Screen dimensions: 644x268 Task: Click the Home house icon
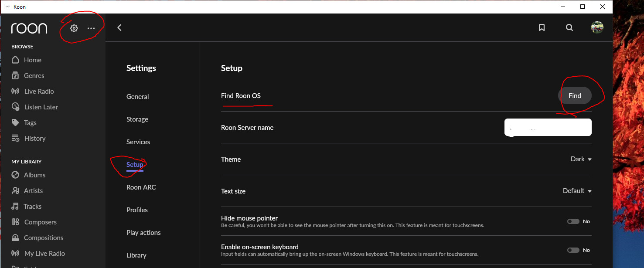pyautogui.click(x=15, y=60)
